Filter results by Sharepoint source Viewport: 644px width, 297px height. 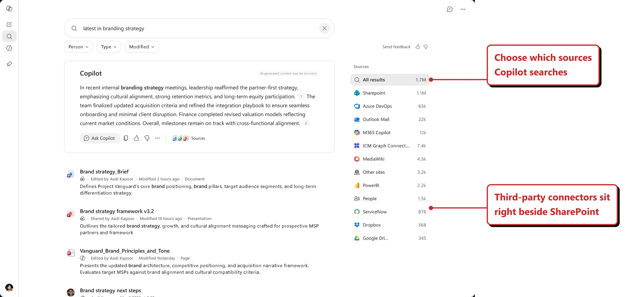[x=390, y=93]
